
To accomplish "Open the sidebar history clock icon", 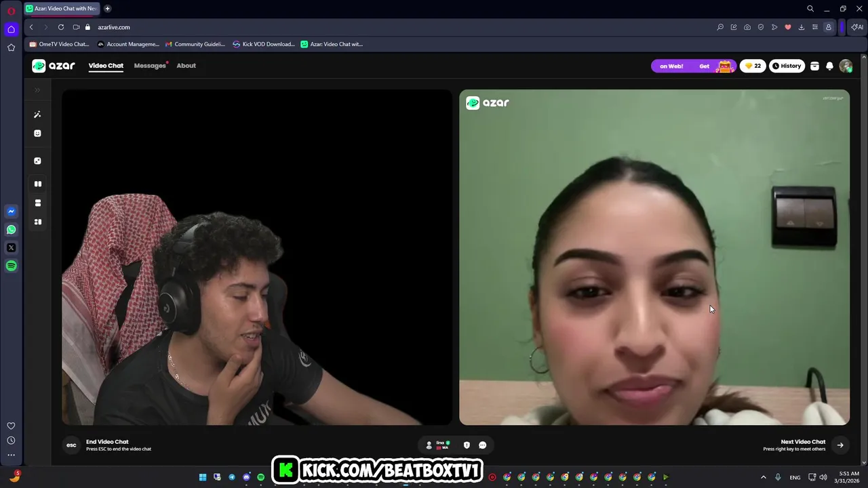I will point(11,441).
